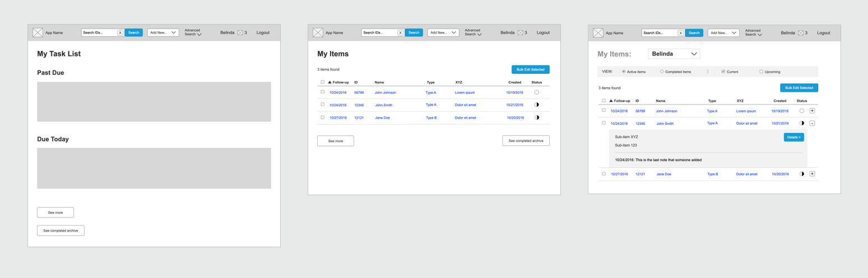
Task: Click See completed archive in middle My Items panel
Action: 526,141
